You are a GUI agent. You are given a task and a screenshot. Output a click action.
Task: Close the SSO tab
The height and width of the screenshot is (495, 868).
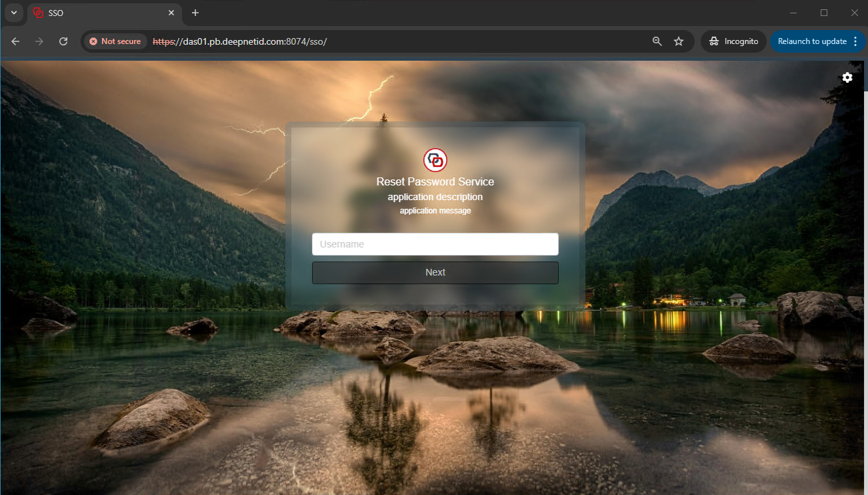coord(171,13)
